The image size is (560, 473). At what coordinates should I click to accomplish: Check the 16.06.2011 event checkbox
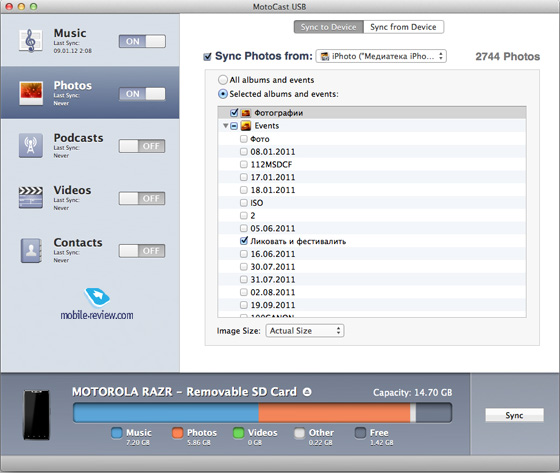244,254
